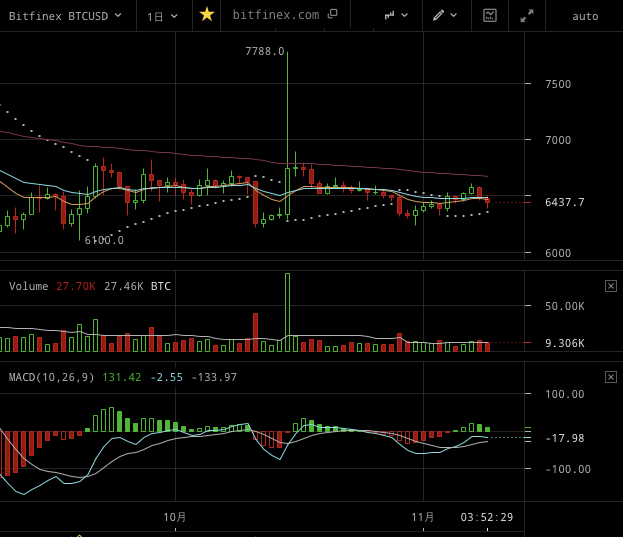This screenshot has height=537, width=623.
Task: Close the MACD indicator panel
Action: (x=611, y=377)
